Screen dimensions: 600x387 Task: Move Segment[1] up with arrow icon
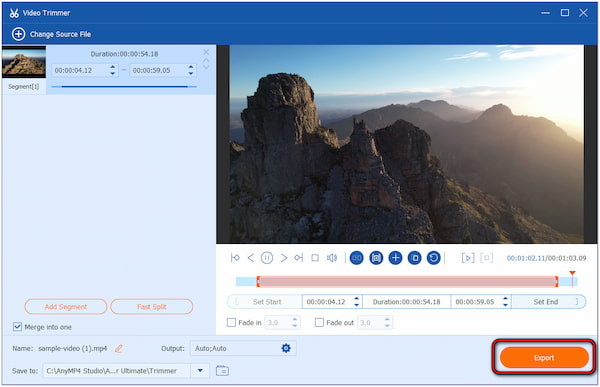point(206,60)
